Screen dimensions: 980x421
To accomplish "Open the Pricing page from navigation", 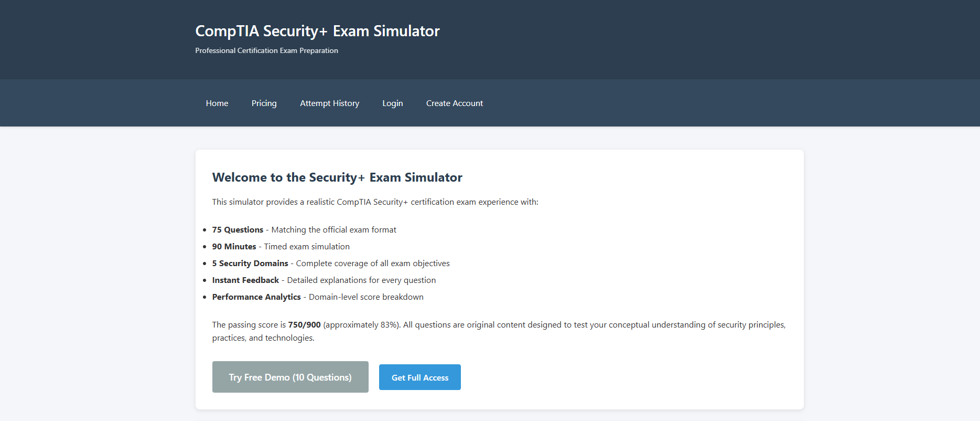I will [264, 103].
